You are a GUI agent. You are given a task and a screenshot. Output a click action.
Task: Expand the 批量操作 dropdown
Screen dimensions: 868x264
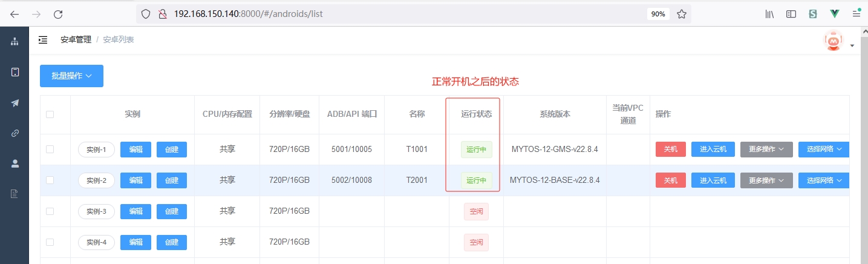[71, 76]
